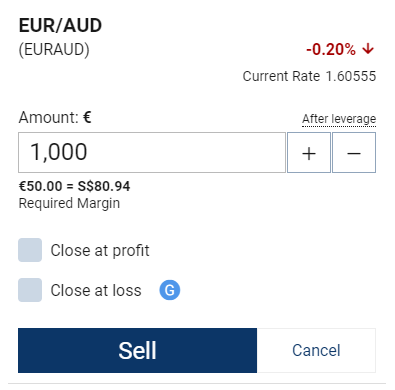
Task: Decrease amount with the minus button
Action: pos(354,153)
